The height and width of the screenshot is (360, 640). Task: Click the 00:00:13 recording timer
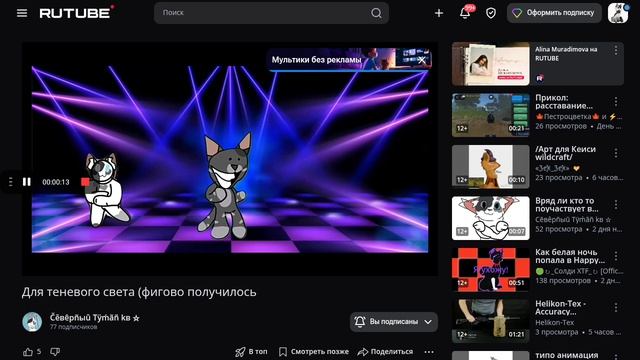click(x=56, y=182)
